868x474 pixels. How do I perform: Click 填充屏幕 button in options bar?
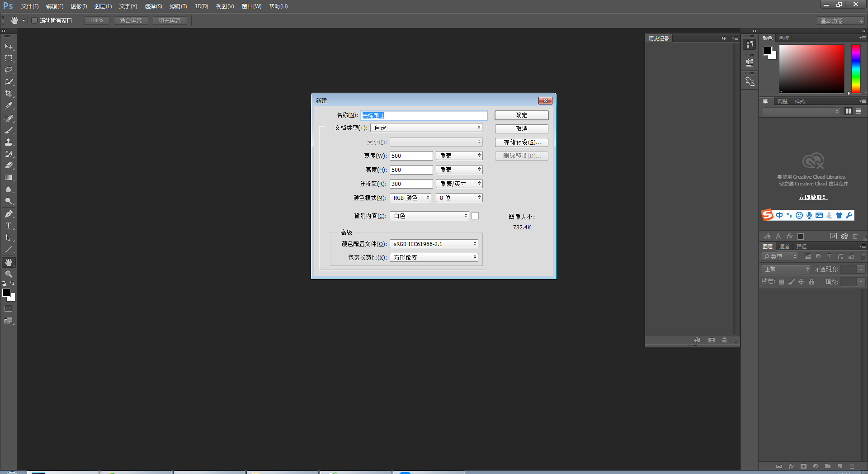(170, 20)
